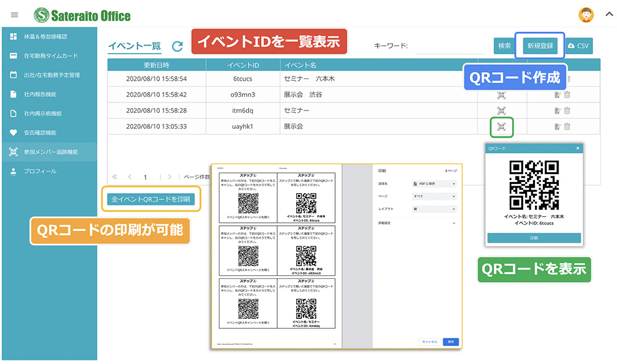Open 参加メンバー追跡機能 sidebar item

(49, 152)
